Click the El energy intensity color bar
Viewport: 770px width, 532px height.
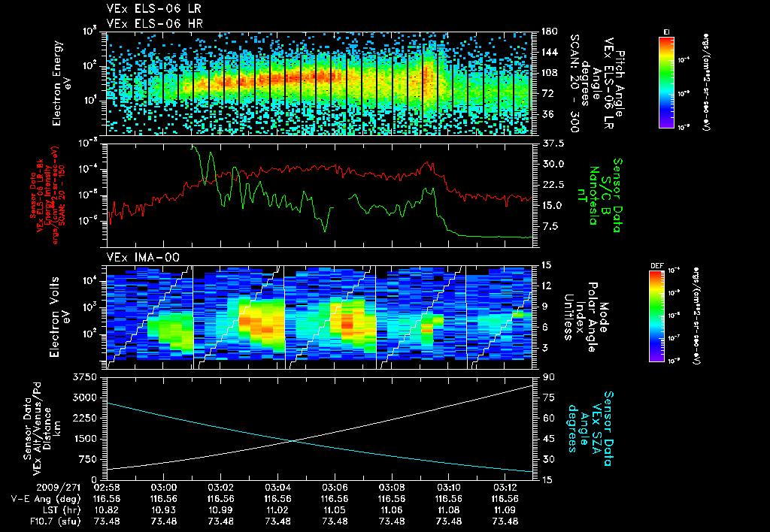click(x=666, y=82)
